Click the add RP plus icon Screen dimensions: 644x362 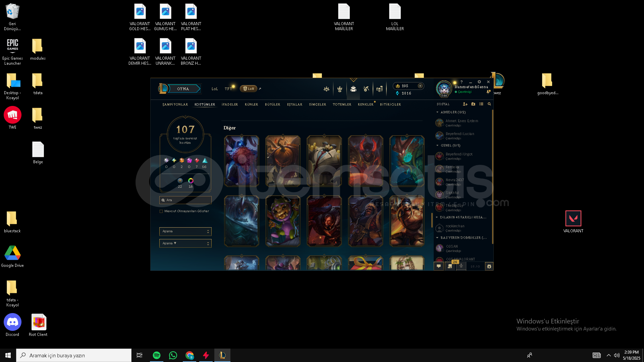pyautogui.click(x=420, y=86)
